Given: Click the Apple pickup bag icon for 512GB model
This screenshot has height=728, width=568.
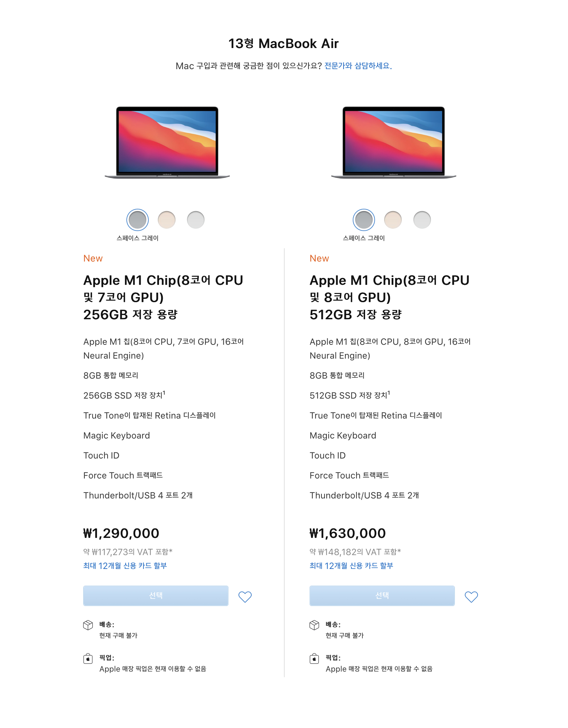Looking at the screenshot, I should tap(314, 659).
